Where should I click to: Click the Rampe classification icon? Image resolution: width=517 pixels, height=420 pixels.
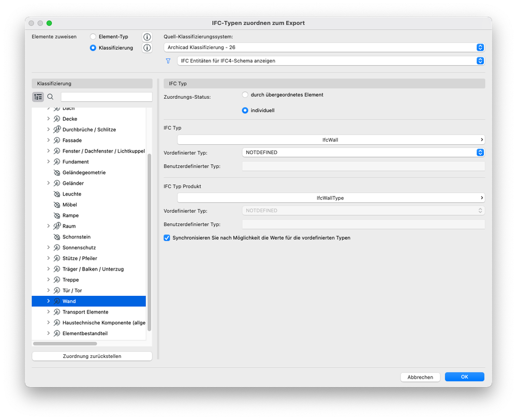(x=57, y=216)
